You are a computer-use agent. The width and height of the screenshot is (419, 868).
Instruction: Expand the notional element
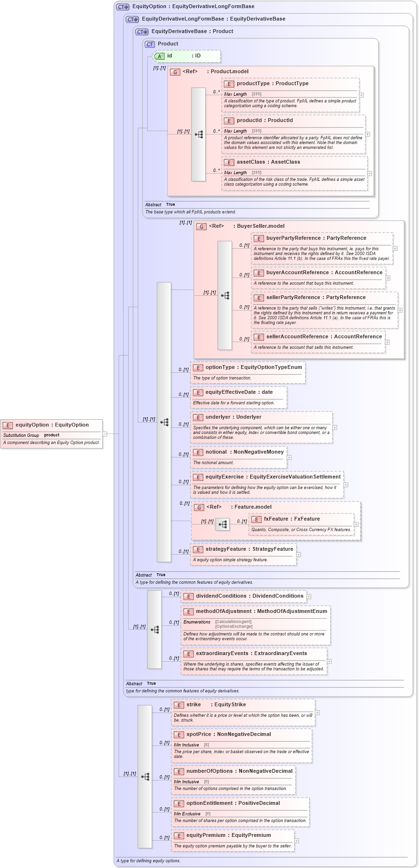pos(289,457)
